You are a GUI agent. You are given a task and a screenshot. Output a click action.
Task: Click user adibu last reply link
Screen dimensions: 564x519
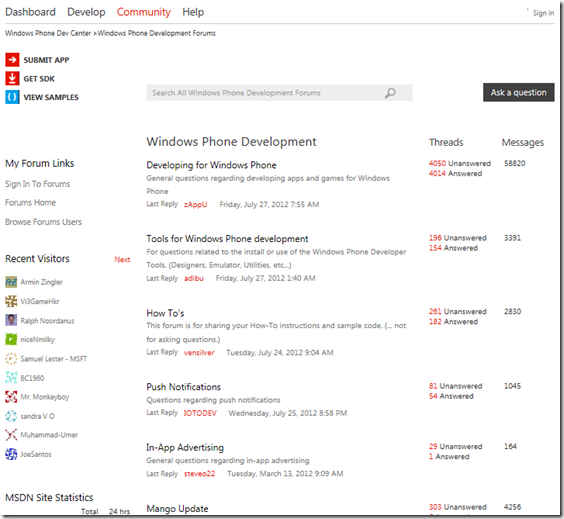pos(194,278)
